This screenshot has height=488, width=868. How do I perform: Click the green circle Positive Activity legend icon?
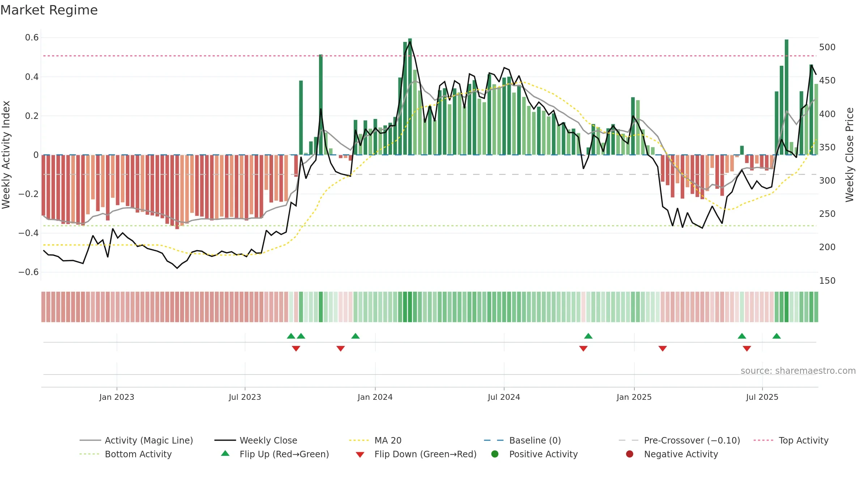pos(495,454)
